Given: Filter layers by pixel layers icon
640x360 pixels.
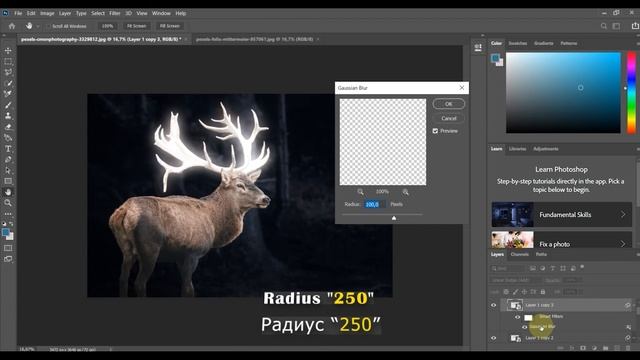Looking at the screenshot, I should pyautogui.click(x=533, y=268).
